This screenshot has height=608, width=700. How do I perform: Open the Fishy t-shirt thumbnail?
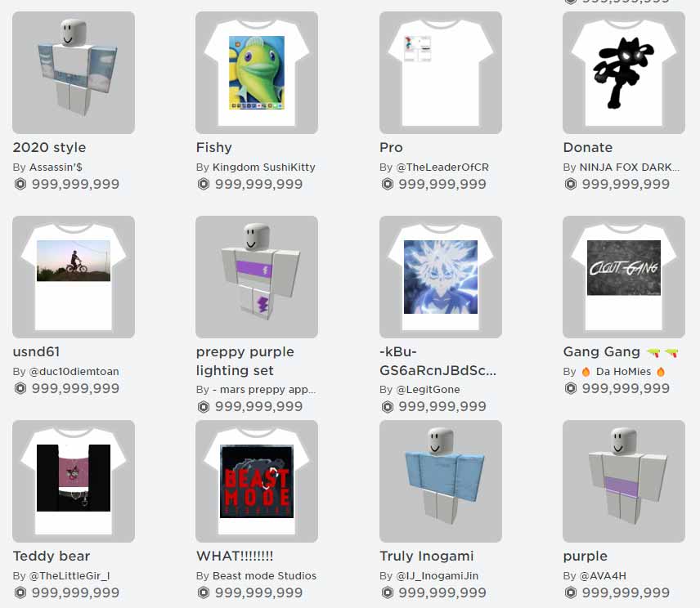pos(257,73)
